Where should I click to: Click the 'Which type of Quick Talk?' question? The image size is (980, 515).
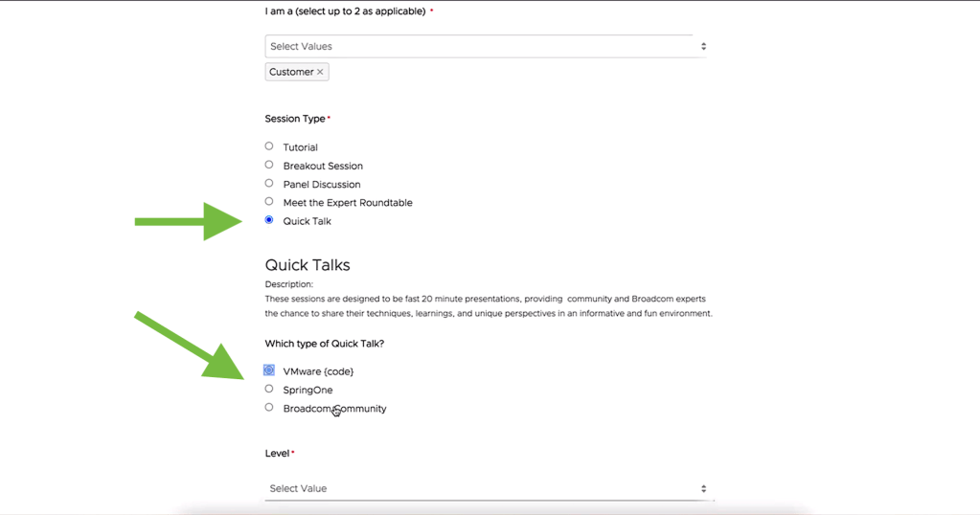pyautogui.click(x=325, y=344)
